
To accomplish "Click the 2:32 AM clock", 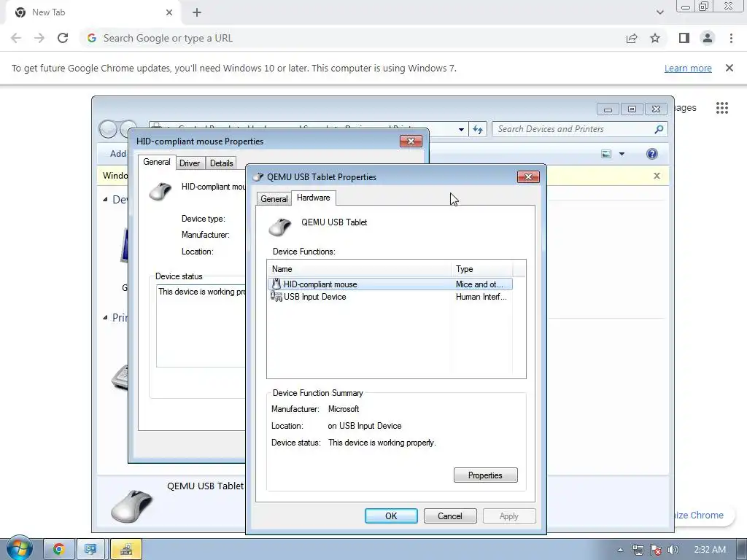I will tap(710, 550).
